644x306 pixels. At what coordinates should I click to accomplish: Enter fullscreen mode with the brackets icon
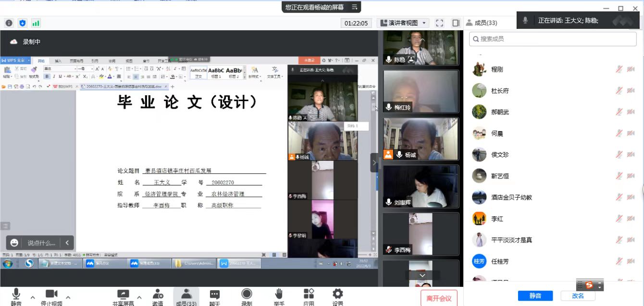click(439, 23)
